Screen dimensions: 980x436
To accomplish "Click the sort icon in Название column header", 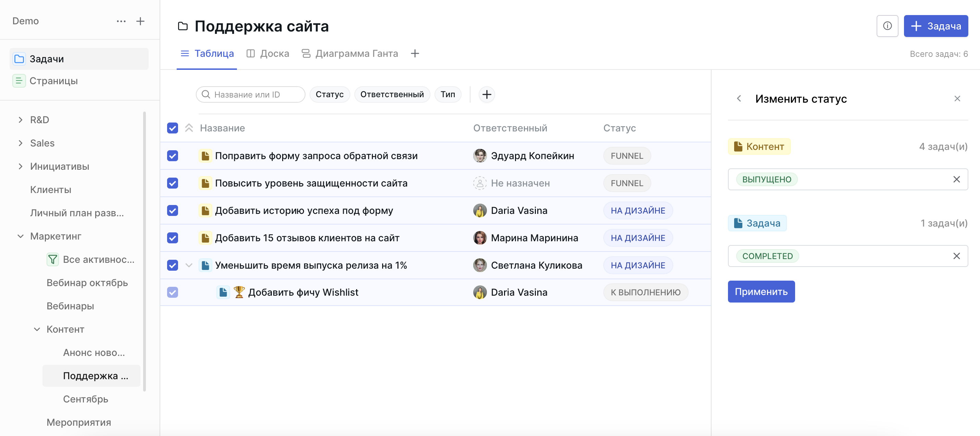I will coord(189,128).
